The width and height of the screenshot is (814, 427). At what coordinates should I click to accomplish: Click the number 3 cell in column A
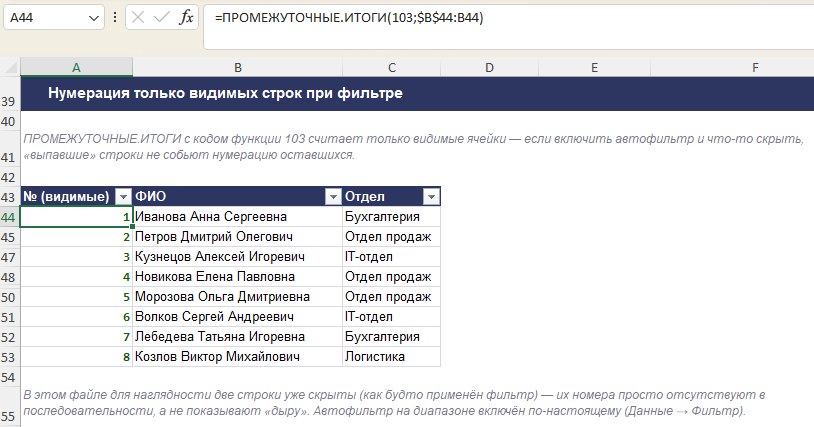tap(76, 257)
